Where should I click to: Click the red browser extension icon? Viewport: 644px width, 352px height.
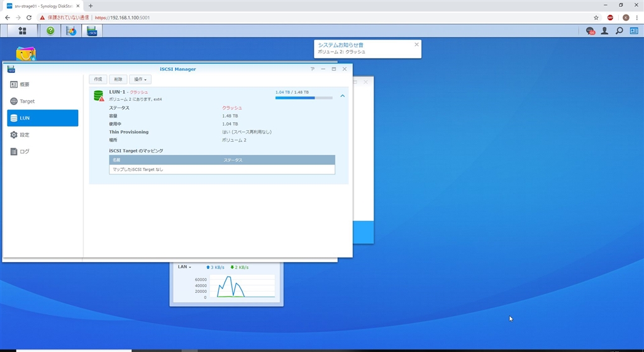(610, 18)
